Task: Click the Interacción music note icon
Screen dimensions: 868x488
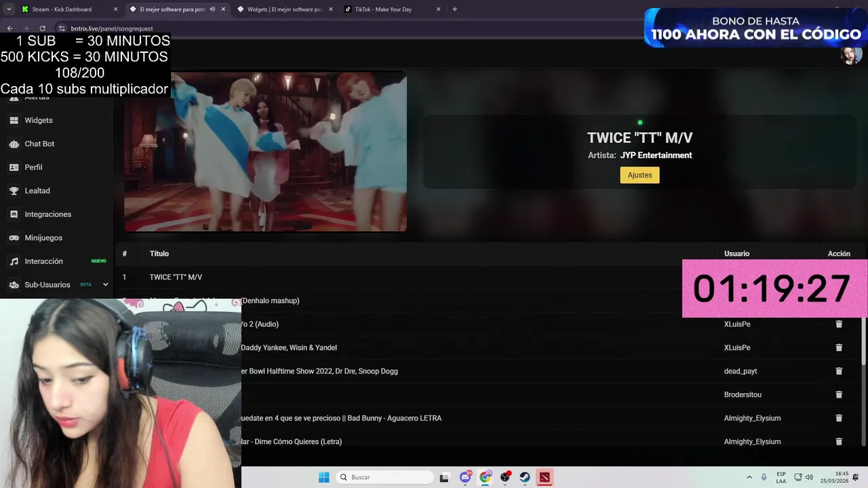Action: coord(14,262)
